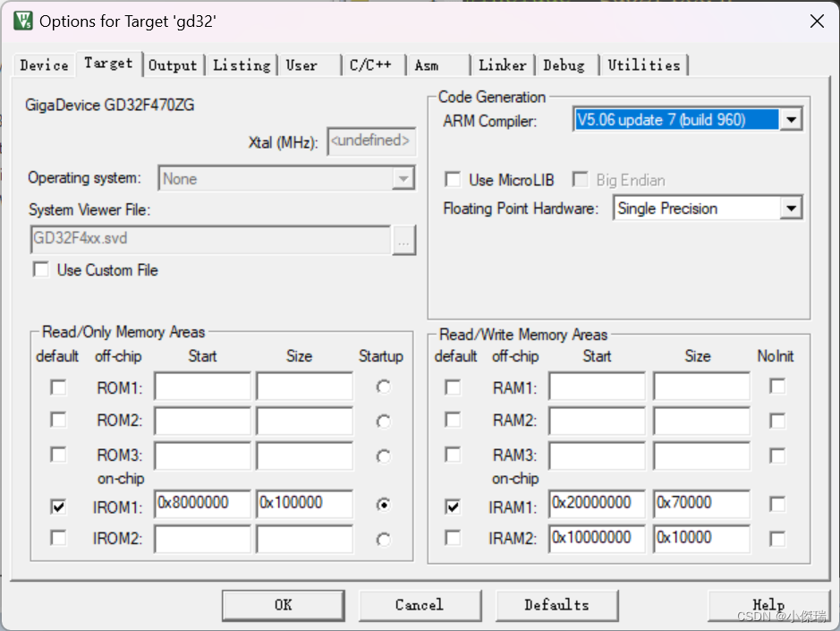
Task: Click the IROM1 Size field 0x100000
Action: [304, 503]
